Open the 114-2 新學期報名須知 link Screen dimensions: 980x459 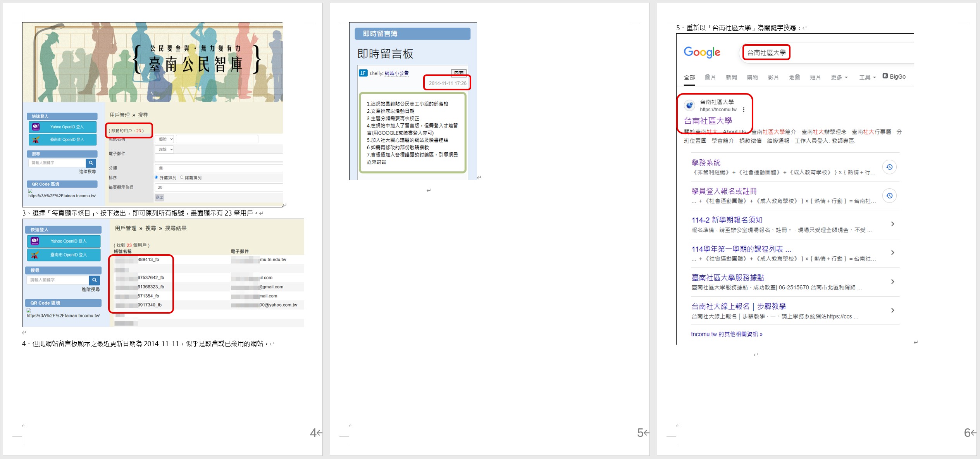(x=727, y=220)
